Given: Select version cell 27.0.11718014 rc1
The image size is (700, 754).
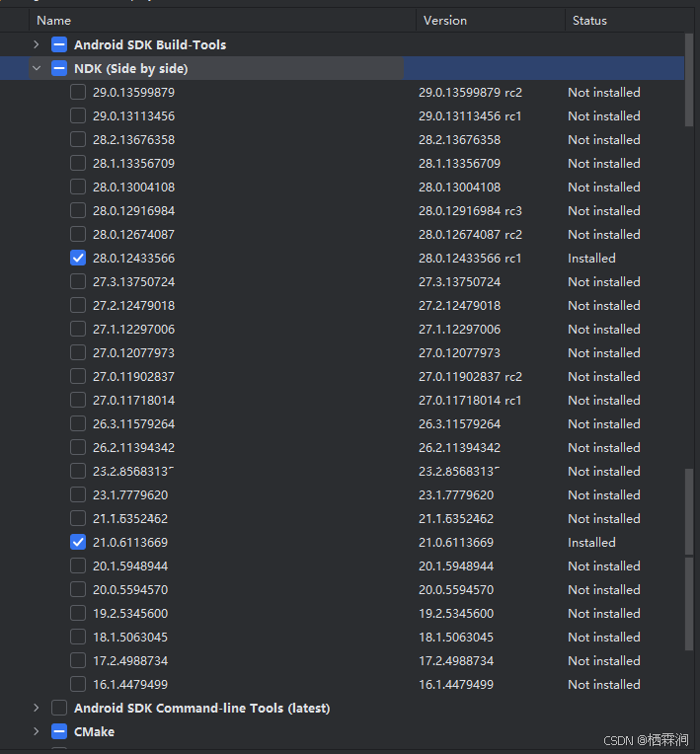Looking at the screenshot, I should pyautogui.click(x=470, y=400).
